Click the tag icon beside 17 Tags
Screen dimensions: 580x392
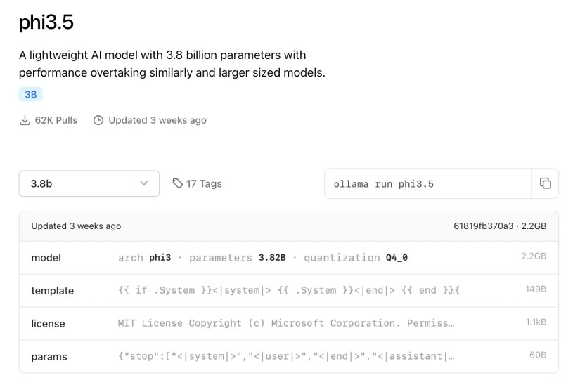(177, 183)
